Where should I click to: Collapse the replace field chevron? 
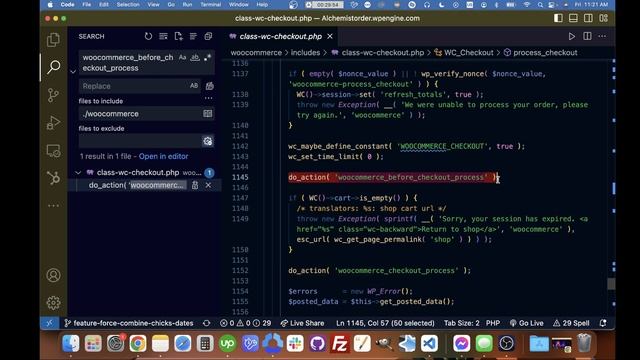pyautogui.click(x=73, y=72)
